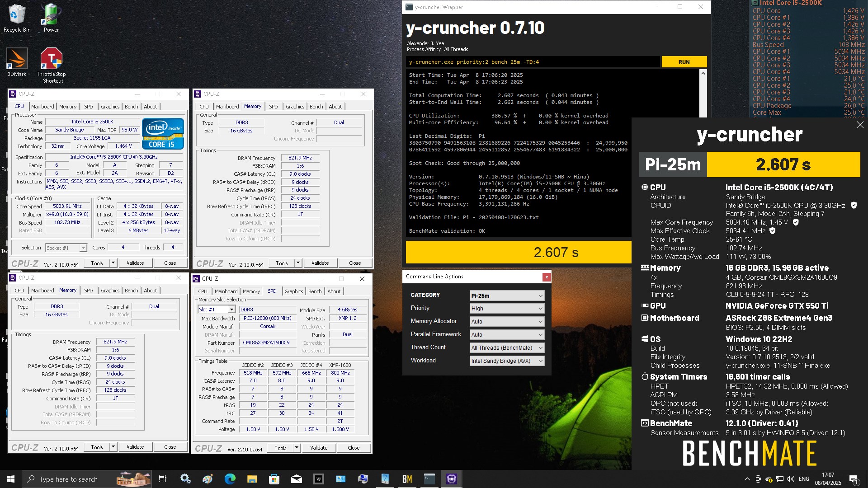
Task: Click the System Timers clock icon in BenchMate
Action: tap(645, 376)
